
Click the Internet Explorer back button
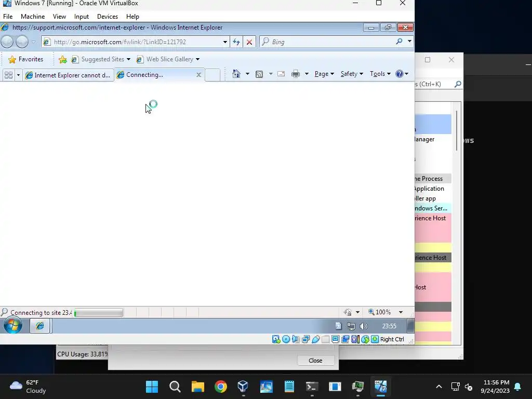7,42
